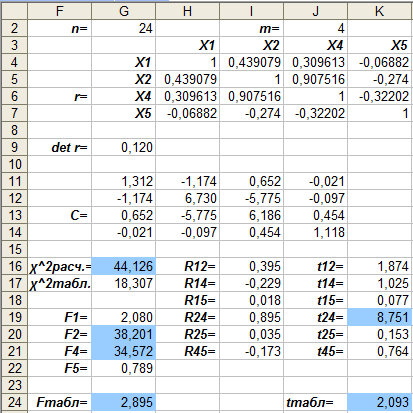Select highlighted t24 value 8,751
413x413 pixels.
379,317
